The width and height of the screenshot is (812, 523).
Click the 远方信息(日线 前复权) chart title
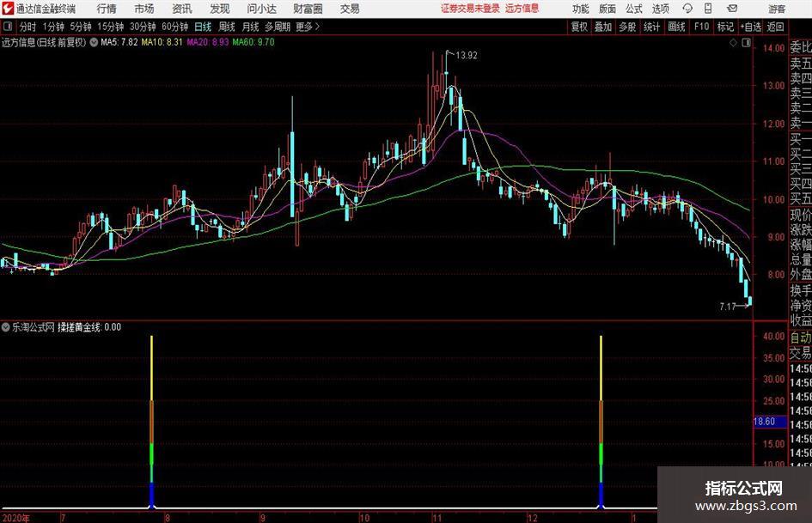click(x=44, y=42)
